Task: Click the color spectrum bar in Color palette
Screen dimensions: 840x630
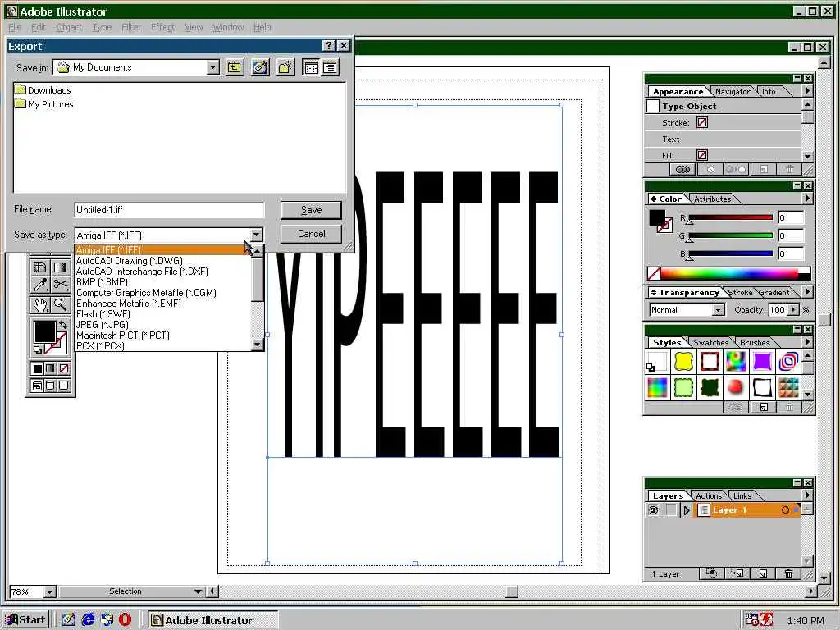Action: 729,273
